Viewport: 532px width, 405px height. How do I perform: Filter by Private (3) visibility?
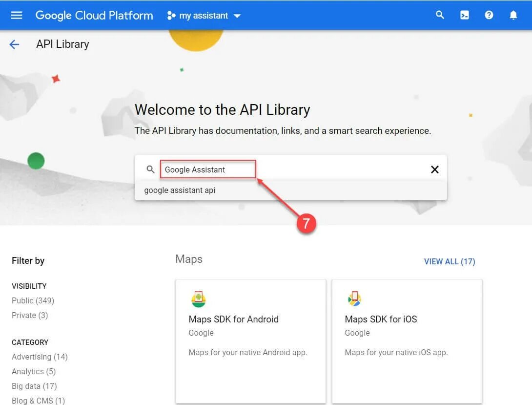[30, 315]
